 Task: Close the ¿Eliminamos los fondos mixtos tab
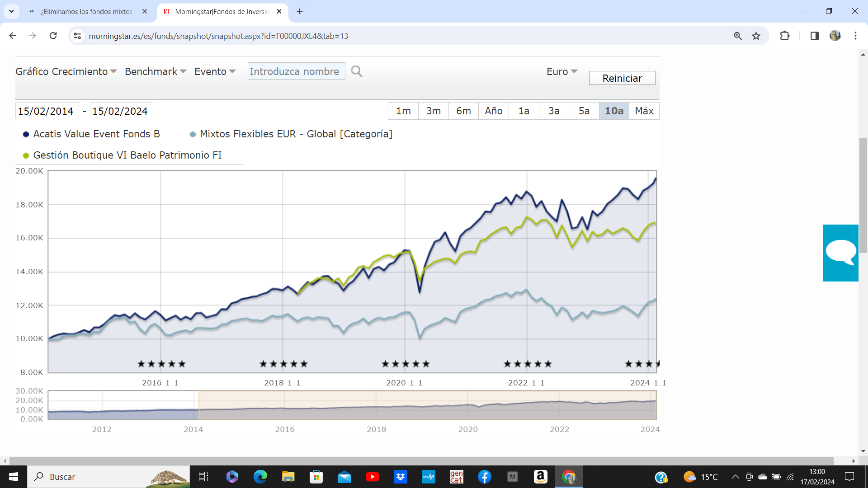[145, 11]
